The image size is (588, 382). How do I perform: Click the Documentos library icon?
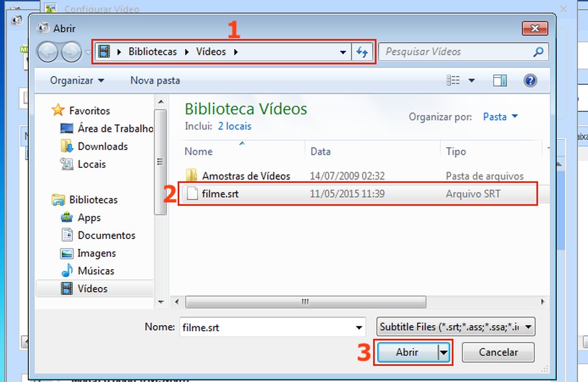[x=67, y=235]
